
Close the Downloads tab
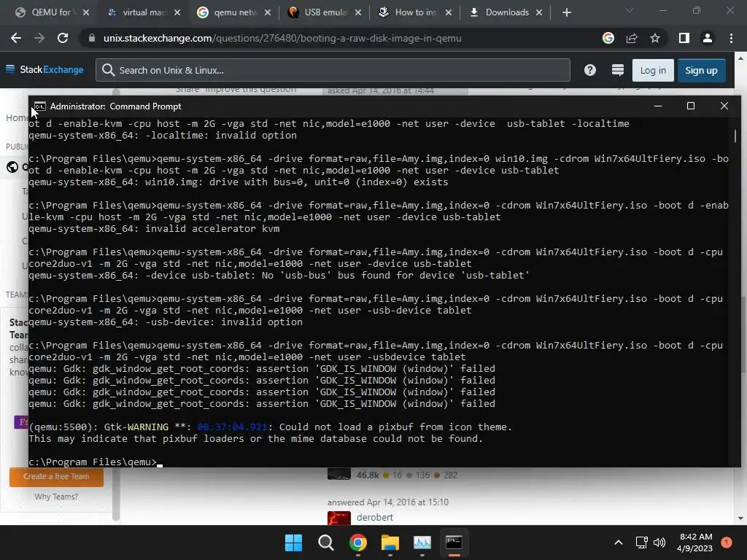pyautogui.click(x=539, y=12)
